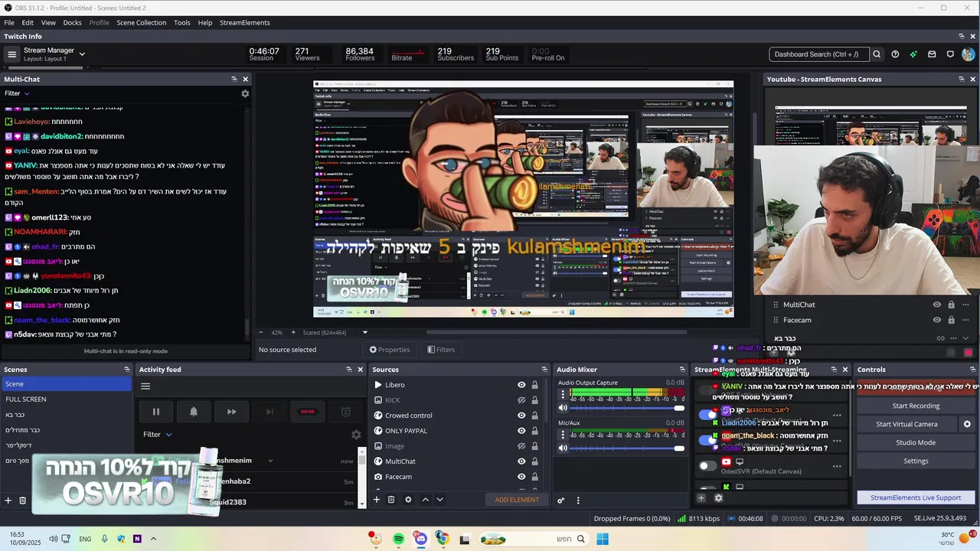The width and height of the screenshot is (980, 551).
Task: Open the Multi-Chat Filter dropdown
Action: point(17,93)
